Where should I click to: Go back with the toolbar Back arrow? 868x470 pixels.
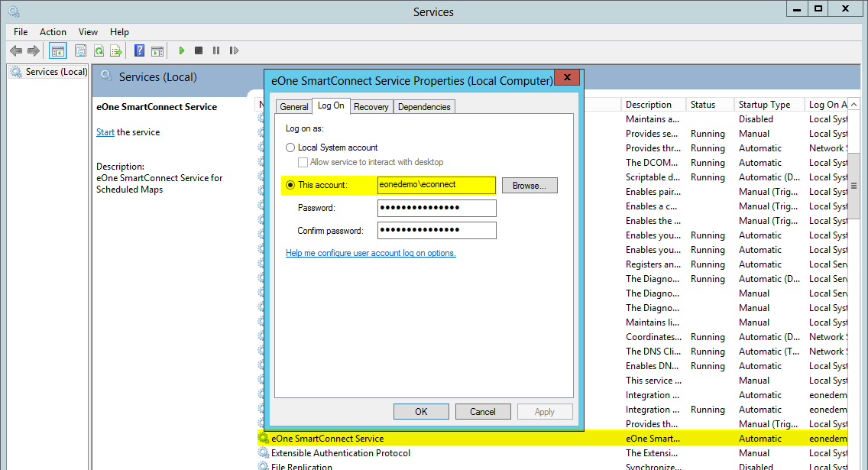pyautogui.click(x=16, y=51)
